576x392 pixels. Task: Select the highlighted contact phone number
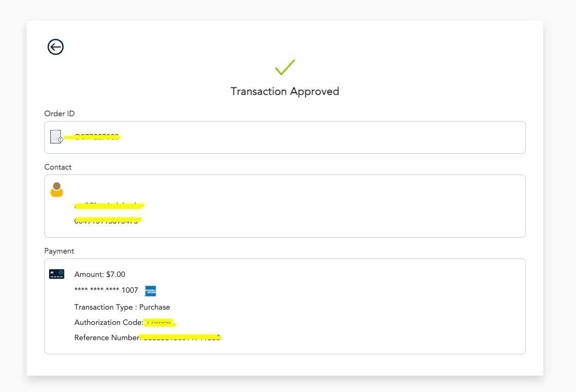108,221
